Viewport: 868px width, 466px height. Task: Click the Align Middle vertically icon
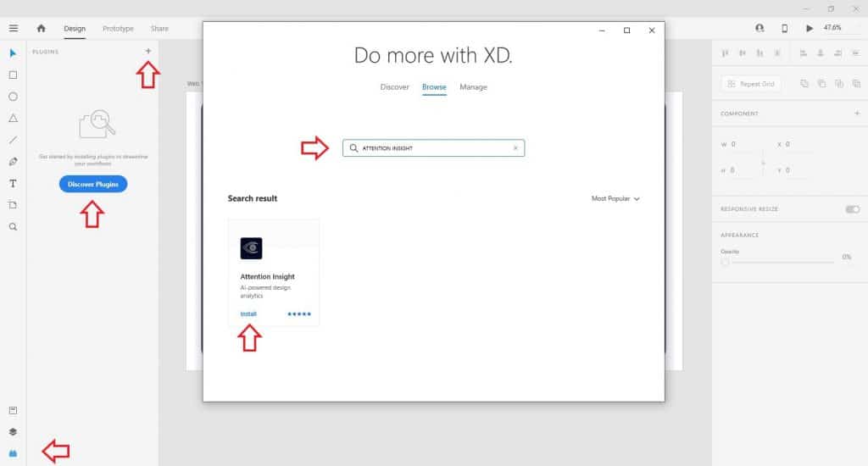743,53
